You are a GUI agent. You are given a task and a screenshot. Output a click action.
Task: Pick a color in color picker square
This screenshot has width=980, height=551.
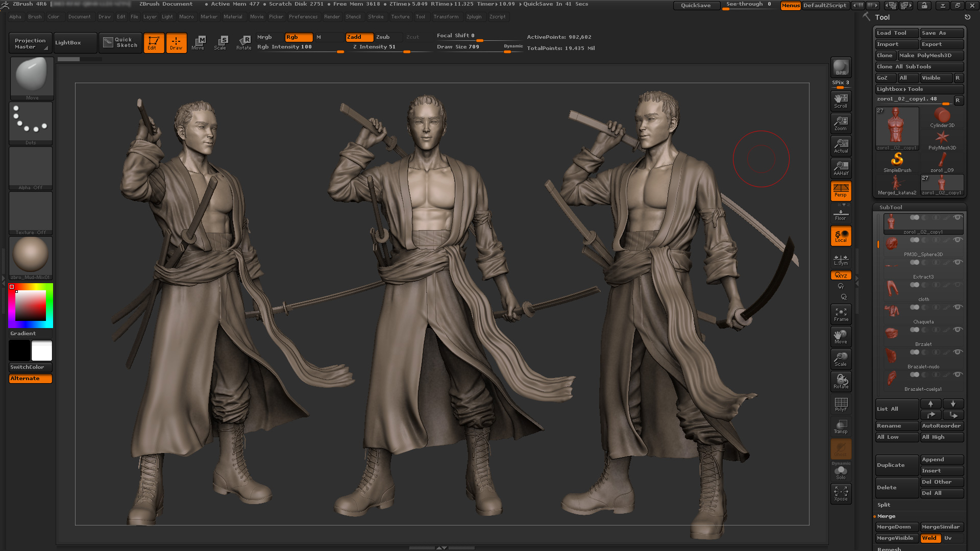(x=31, y=305)
